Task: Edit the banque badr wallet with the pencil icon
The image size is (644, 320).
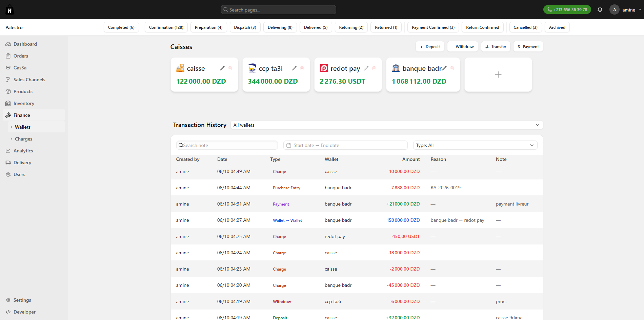Action: [x=444, y=68]
